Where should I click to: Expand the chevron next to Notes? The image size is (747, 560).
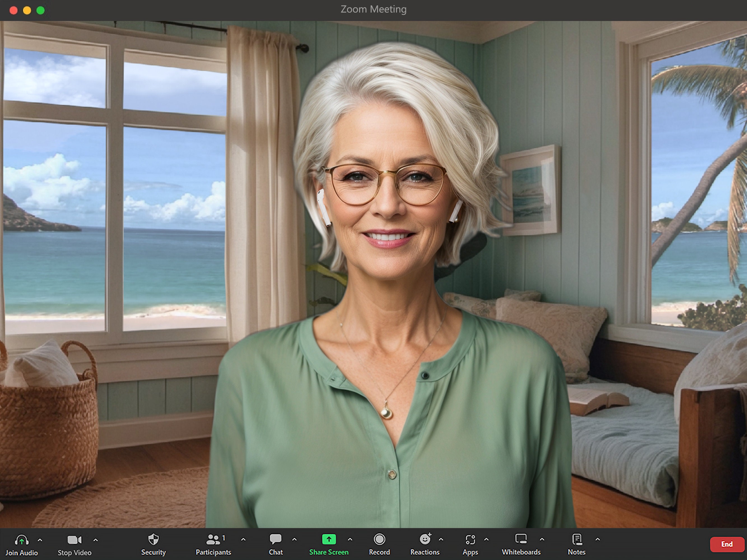click(597, 539)
